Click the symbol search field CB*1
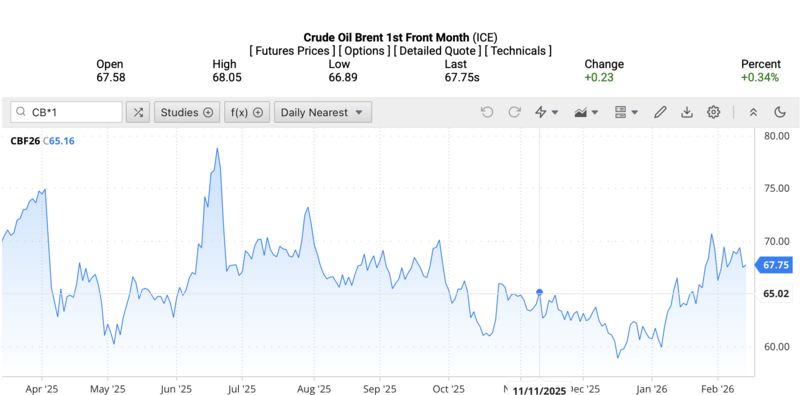800x395 pixels. [66, 112]
